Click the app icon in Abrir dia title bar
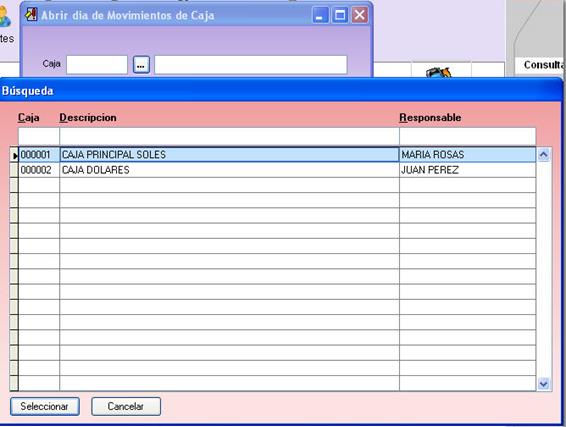The height and width of the screenshot is (427, 566). coord(31,15)
